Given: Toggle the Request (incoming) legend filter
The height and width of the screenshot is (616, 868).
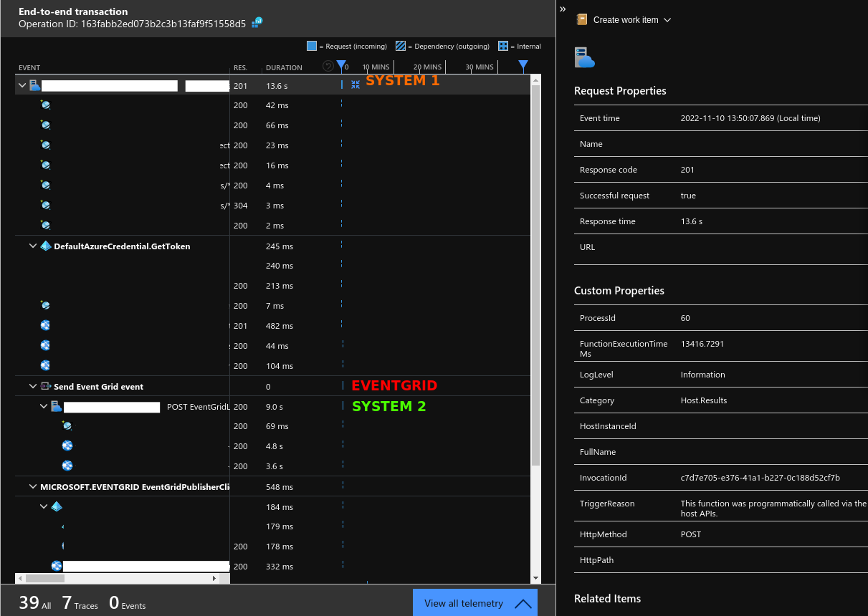Looking at the screenshot, I should [x=313, y=45].
